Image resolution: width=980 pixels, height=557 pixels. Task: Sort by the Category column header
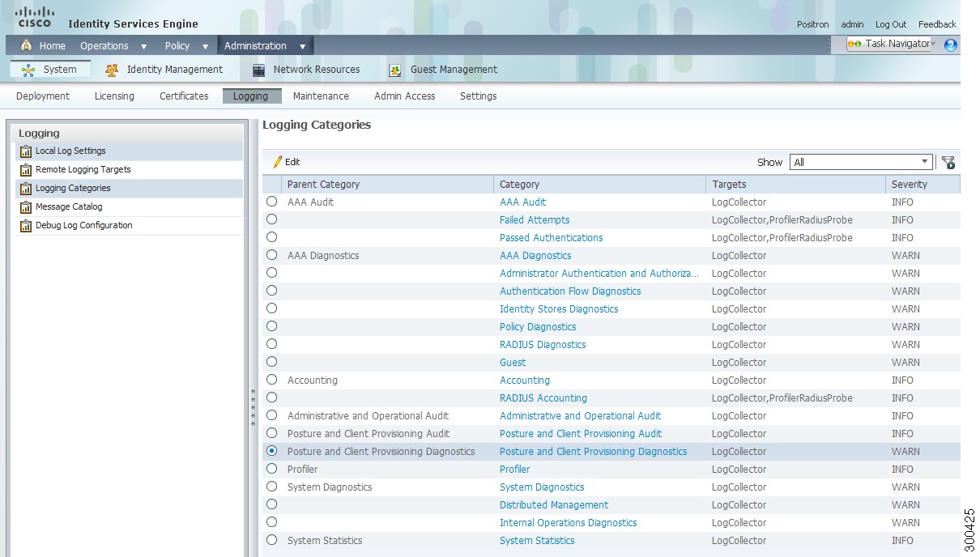pyautogui.click(x=599, y=185)
